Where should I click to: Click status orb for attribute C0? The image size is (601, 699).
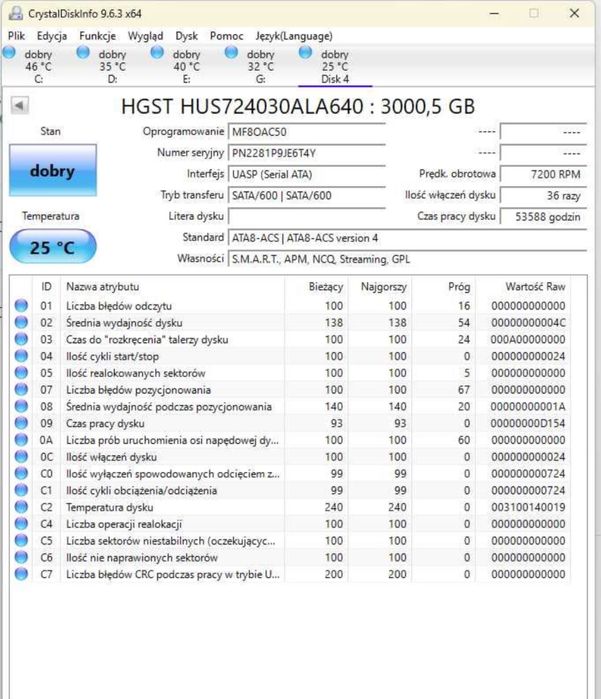pyautogui.click(x=21, y=473)
